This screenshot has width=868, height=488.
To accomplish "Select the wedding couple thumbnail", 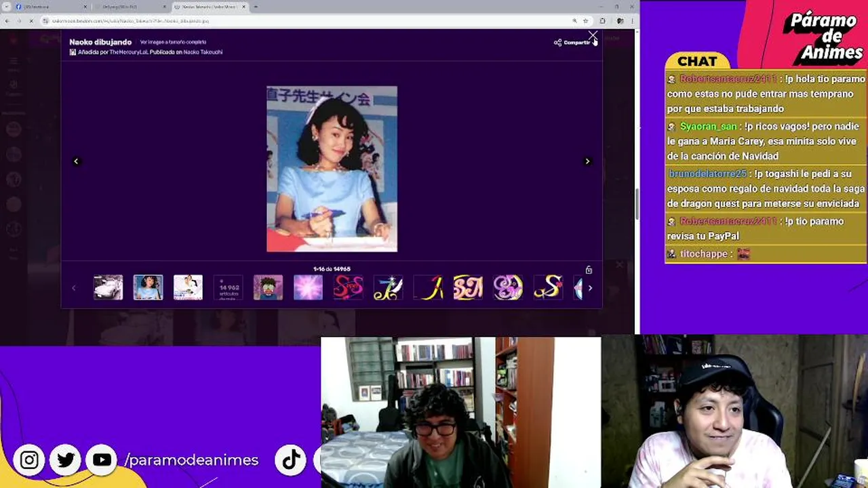I will point(188,288).
